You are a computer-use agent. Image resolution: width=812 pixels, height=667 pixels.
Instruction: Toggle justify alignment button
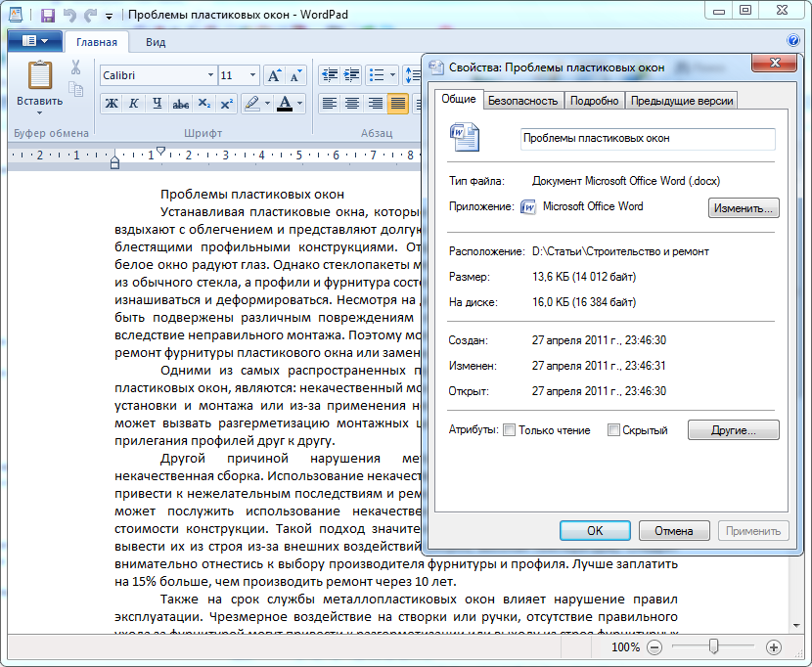click(x=397, y=104)
